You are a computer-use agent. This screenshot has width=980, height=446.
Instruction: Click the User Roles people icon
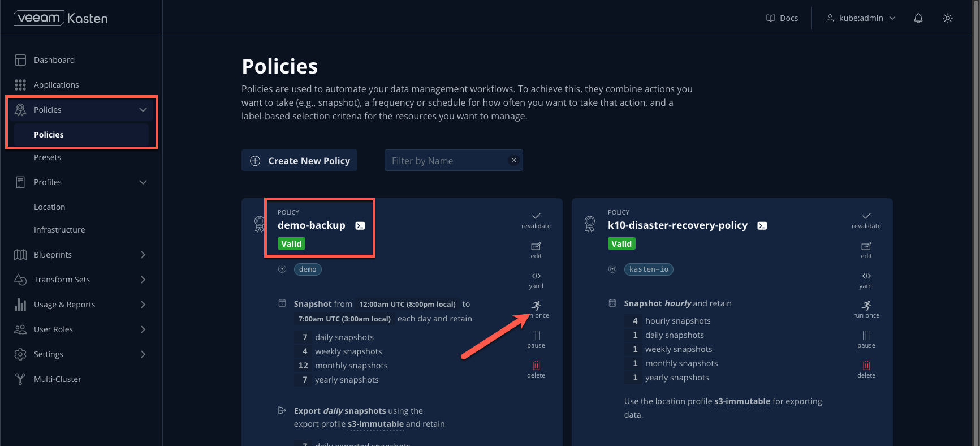click(x=20, y=329)
